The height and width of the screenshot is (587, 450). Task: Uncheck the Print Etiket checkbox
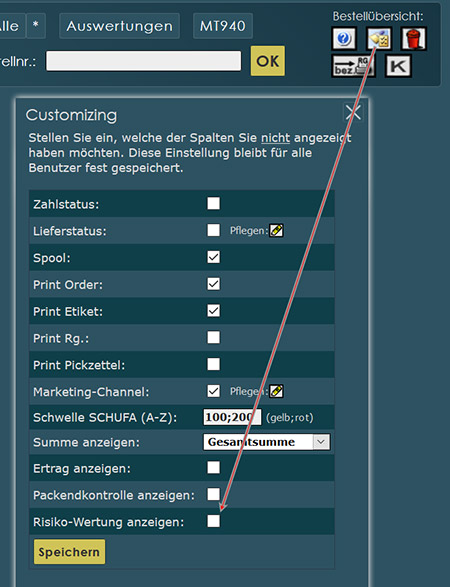213,310
